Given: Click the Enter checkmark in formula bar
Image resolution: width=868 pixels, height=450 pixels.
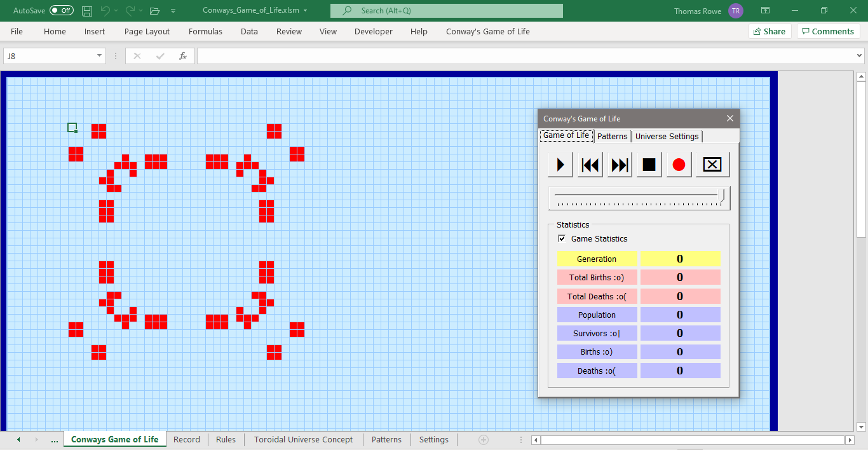Looking at the screenshot, I should pos(160,56).
